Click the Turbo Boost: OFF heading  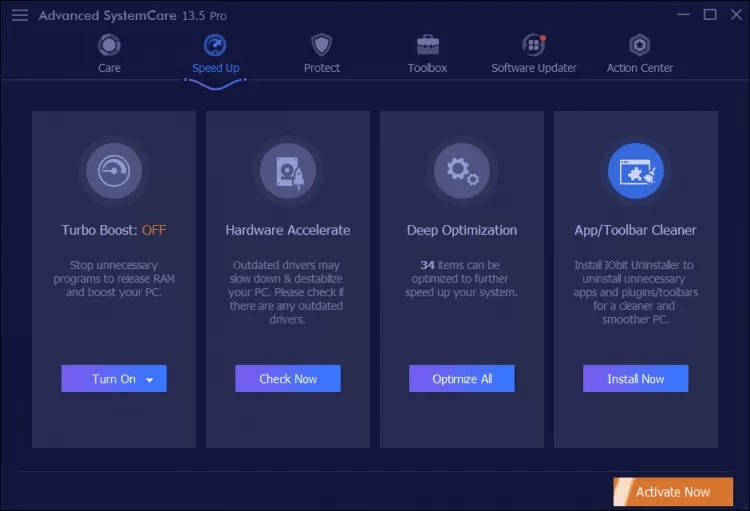pyautogui.click(x=114, y=230)
